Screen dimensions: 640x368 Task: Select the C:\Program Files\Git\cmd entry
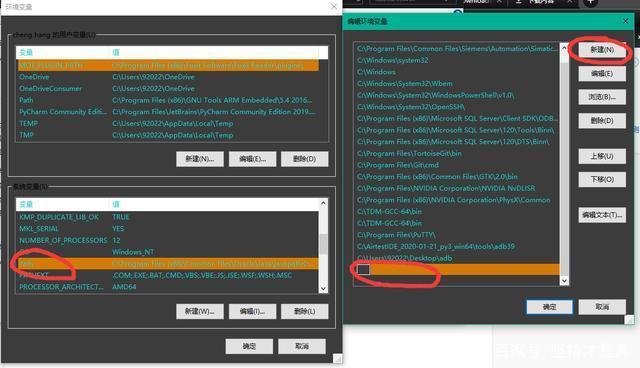pyautogui.click(x=457, y=165)
